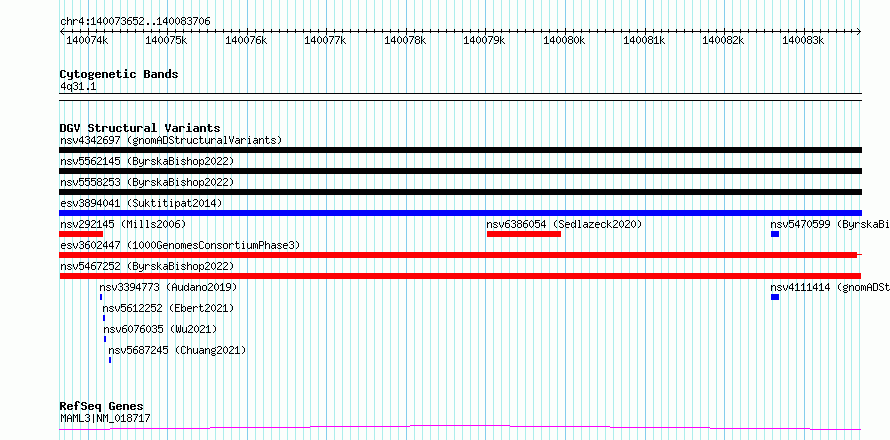Open the nsv5687245 (Chuang2021) label

point(177,350)
